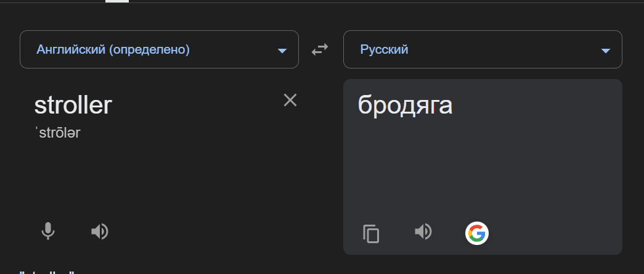Image resolution: width=644 pixels, height=274 pixels.
Task: Select the empty area of the translation panel
Action: click(483, 168)
